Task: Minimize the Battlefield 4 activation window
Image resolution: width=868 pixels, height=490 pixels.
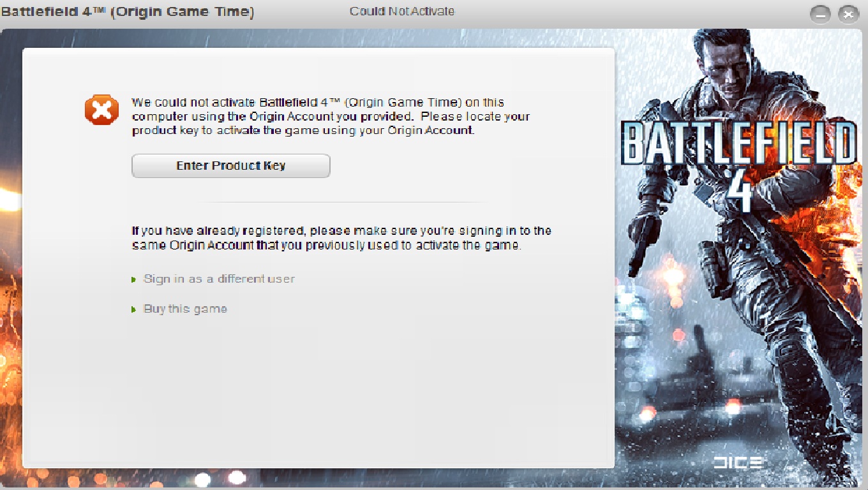Action: [x=821, y=14]
